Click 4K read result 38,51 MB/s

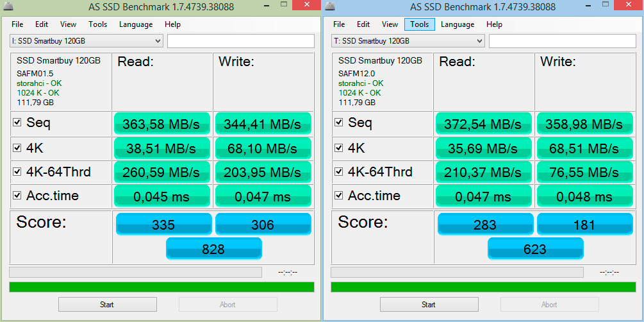click(x=162, y=148)
